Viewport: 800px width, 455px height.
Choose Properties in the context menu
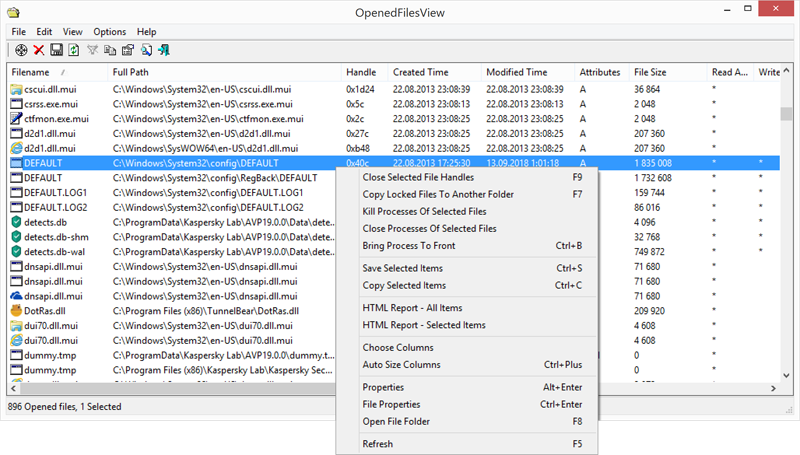pyautogui.click(x=466, y=387)
